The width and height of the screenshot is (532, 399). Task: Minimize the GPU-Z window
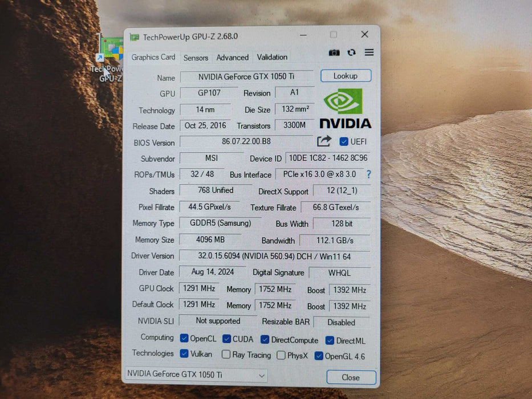[x=303, y=35]
